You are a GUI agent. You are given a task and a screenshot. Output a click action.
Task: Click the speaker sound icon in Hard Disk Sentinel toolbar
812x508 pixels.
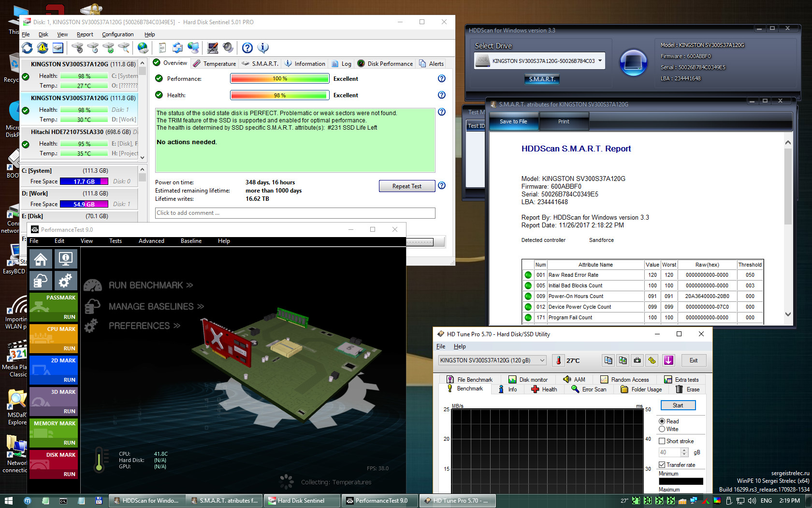228,47
